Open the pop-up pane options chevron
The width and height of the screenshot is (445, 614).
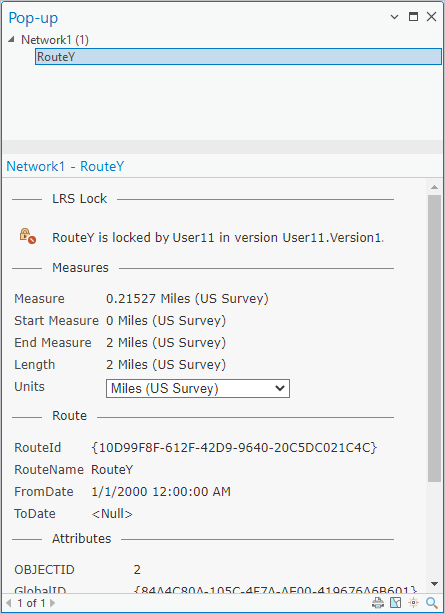[394, 17]
